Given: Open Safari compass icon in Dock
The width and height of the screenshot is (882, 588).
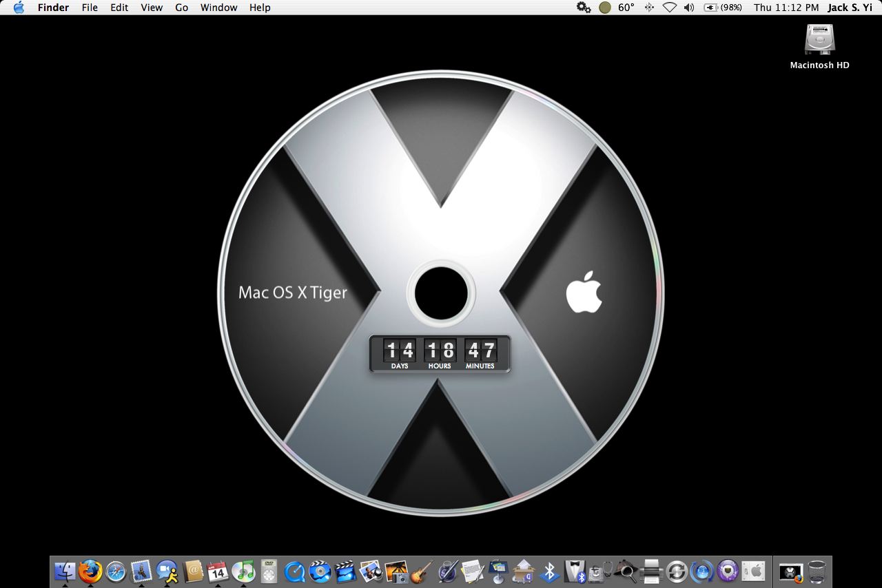Looking at the screenshot, I should click(116, 571).
